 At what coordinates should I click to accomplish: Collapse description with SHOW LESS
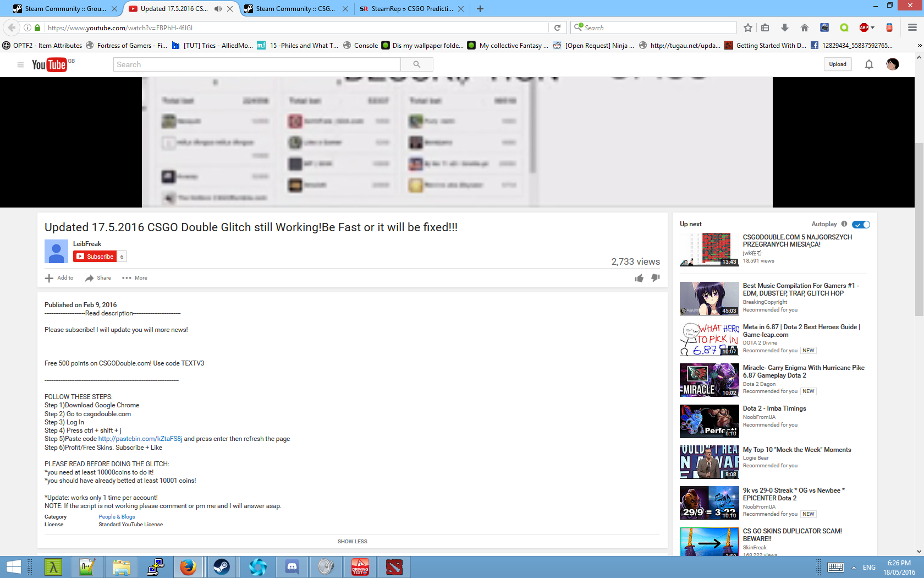(x=352, y=542)
